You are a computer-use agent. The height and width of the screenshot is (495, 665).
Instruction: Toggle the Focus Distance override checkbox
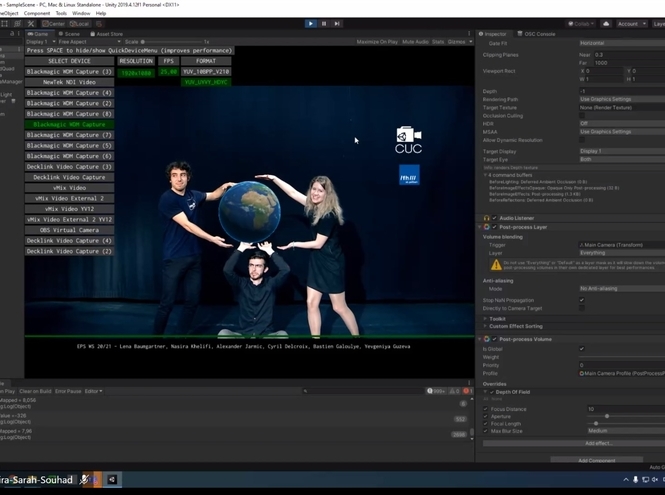[487, 409]
